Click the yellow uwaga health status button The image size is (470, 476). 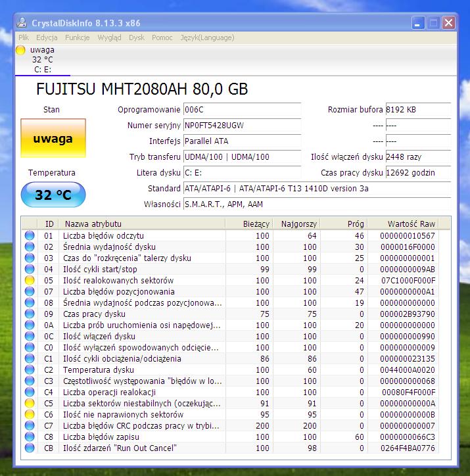coord(53,138)
